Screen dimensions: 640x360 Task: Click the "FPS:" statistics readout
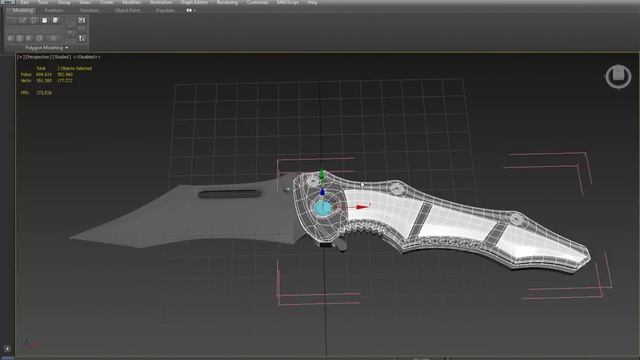pos(36,93)
